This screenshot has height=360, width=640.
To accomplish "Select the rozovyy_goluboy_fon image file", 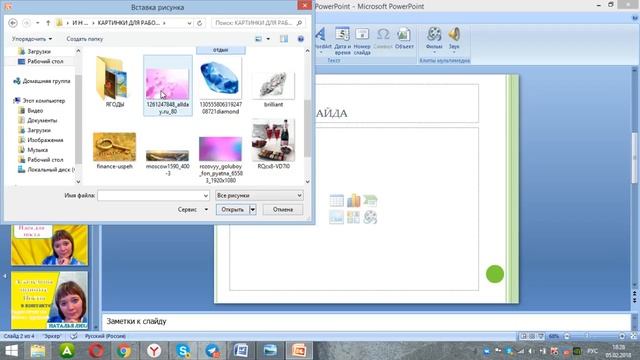I will tap(220, 159).
